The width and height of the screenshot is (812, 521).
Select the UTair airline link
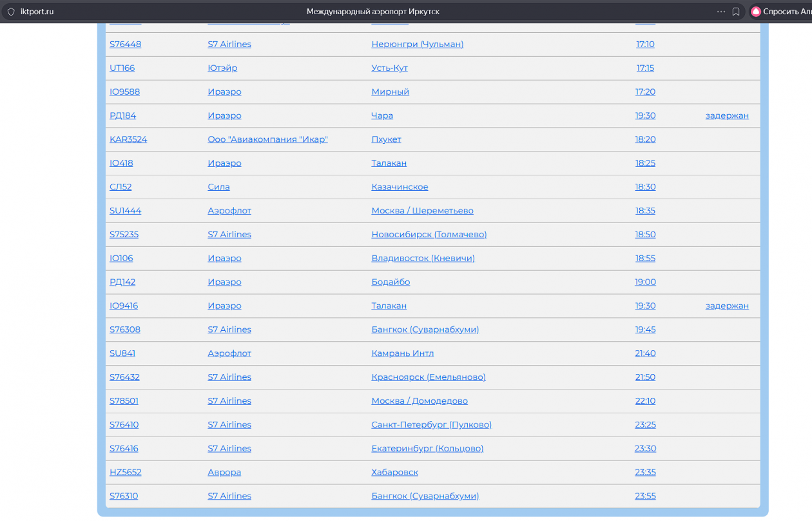(222, 68)
